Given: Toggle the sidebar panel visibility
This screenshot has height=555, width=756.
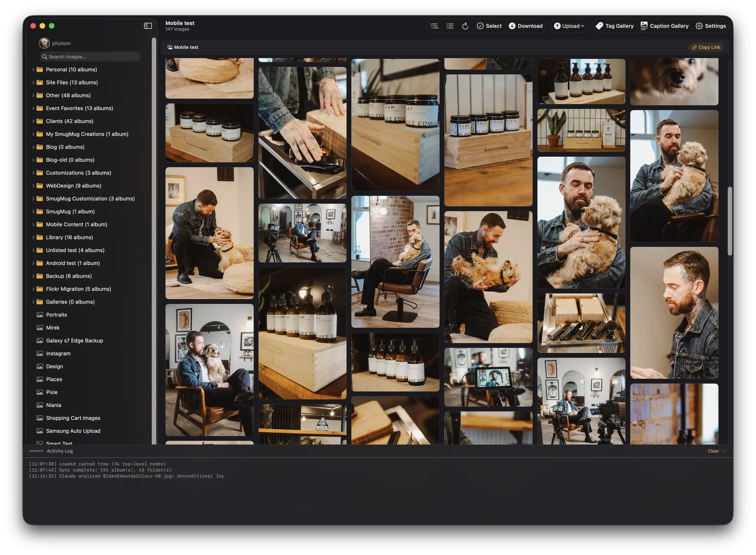Looking at the screenshot, I should pyautogui.click(x=148, y=26).
